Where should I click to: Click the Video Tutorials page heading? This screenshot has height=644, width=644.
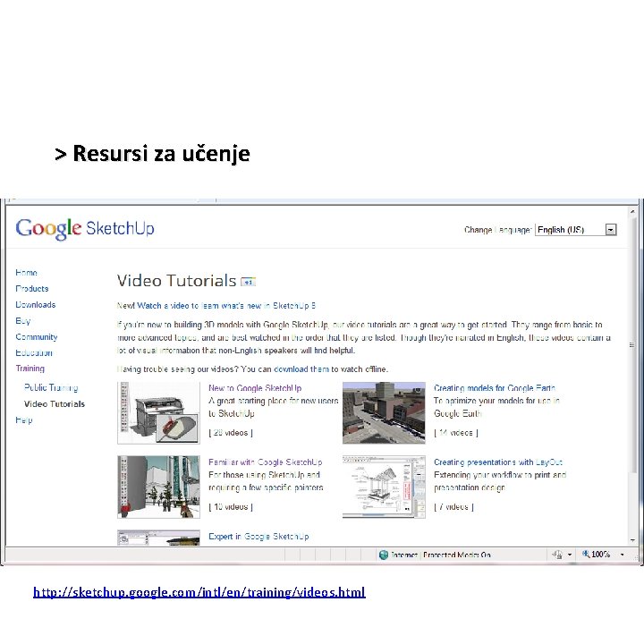[176, 281]
